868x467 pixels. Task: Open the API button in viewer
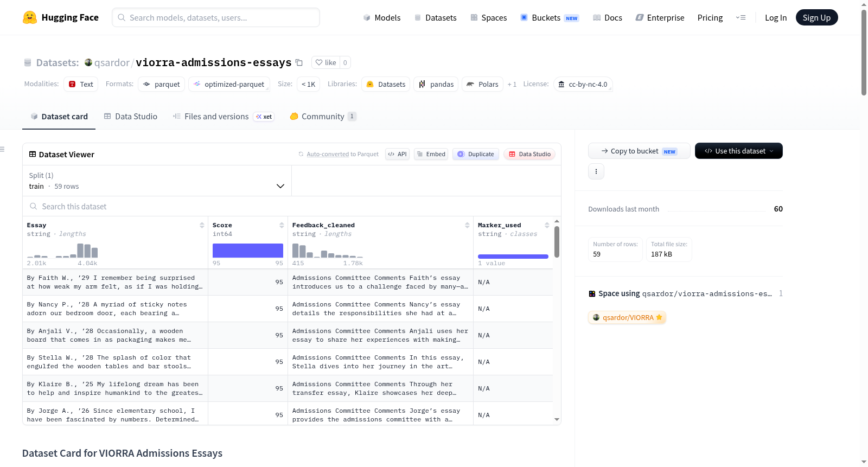(397, 154)
